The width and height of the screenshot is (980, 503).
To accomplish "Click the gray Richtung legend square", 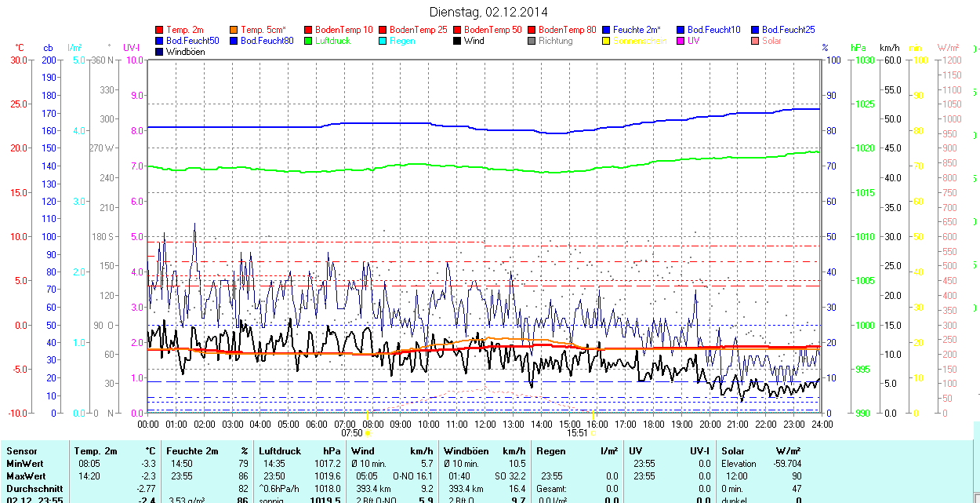I will [532, 41].
